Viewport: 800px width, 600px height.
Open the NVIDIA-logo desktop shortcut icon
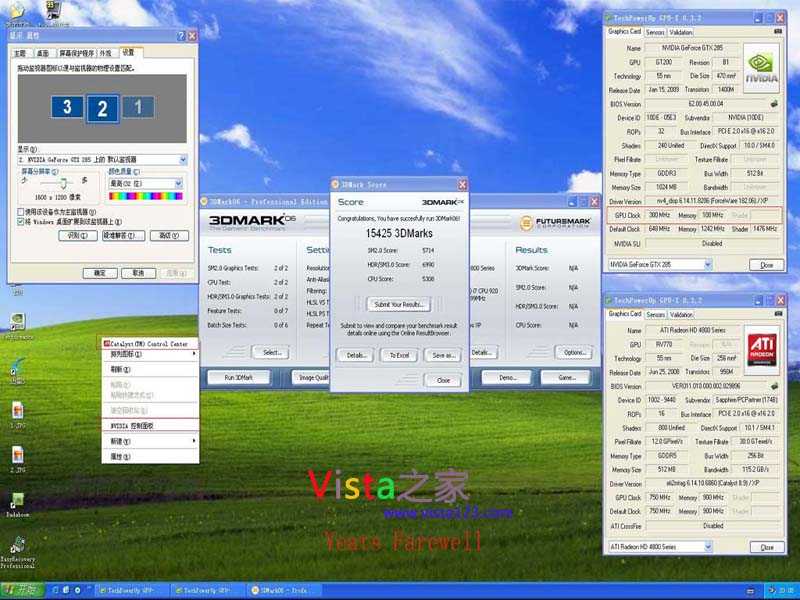point(18,325)
